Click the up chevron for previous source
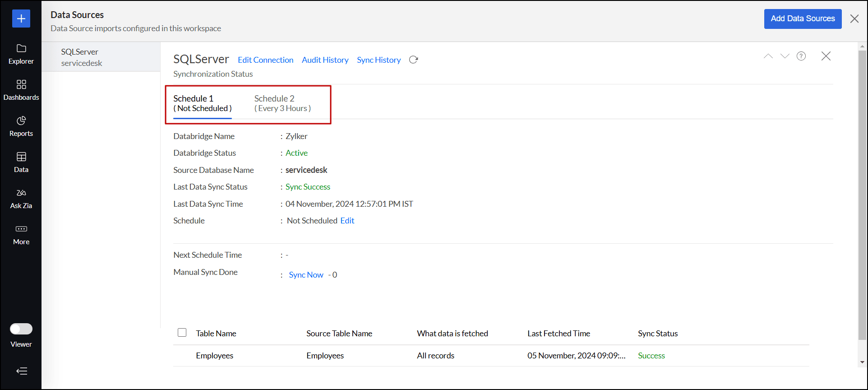Screen dimensions: 868x390 [768, 56]
